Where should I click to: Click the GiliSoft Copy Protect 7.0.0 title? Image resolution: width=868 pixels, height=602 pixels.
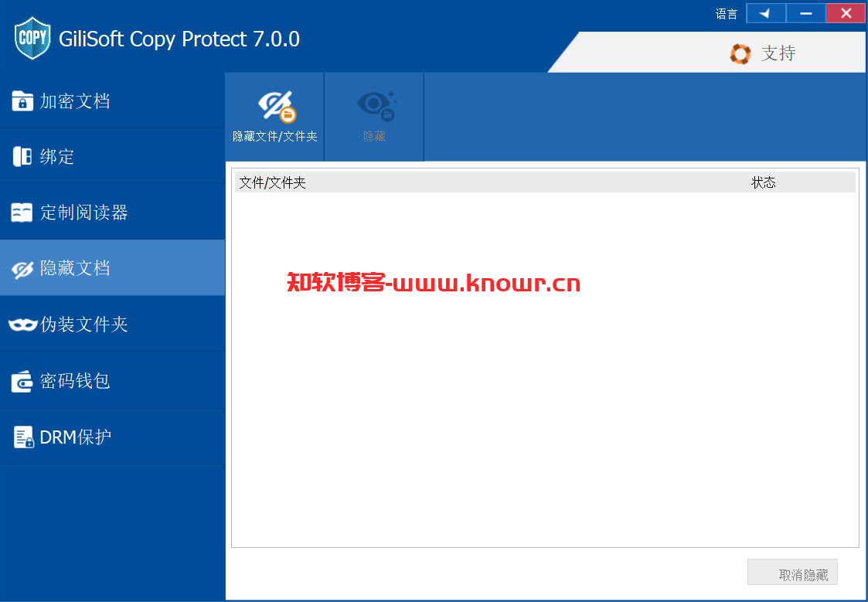[179, 39]
